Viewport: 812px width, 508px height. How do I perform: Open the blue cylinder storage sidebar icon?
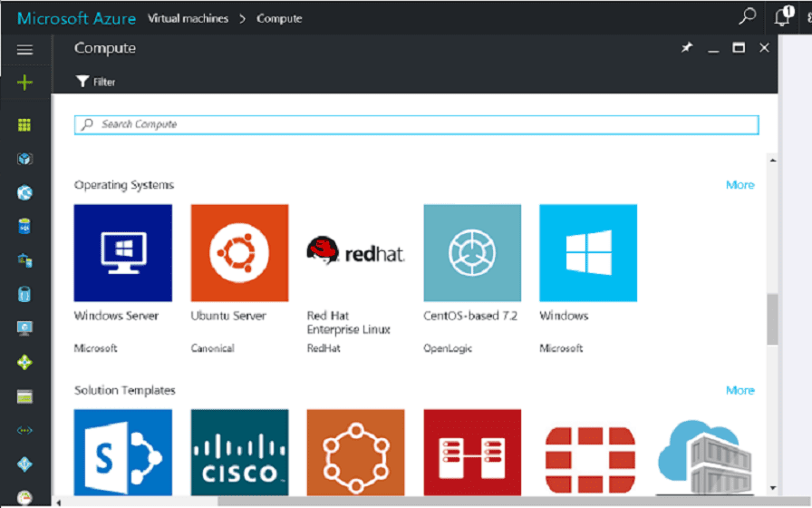click(24, 295)
